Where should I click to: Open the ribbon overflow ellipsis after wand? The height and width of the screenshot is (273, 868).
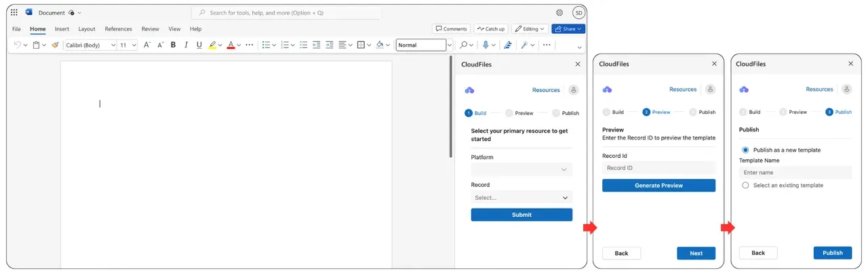tap(547, 45)
